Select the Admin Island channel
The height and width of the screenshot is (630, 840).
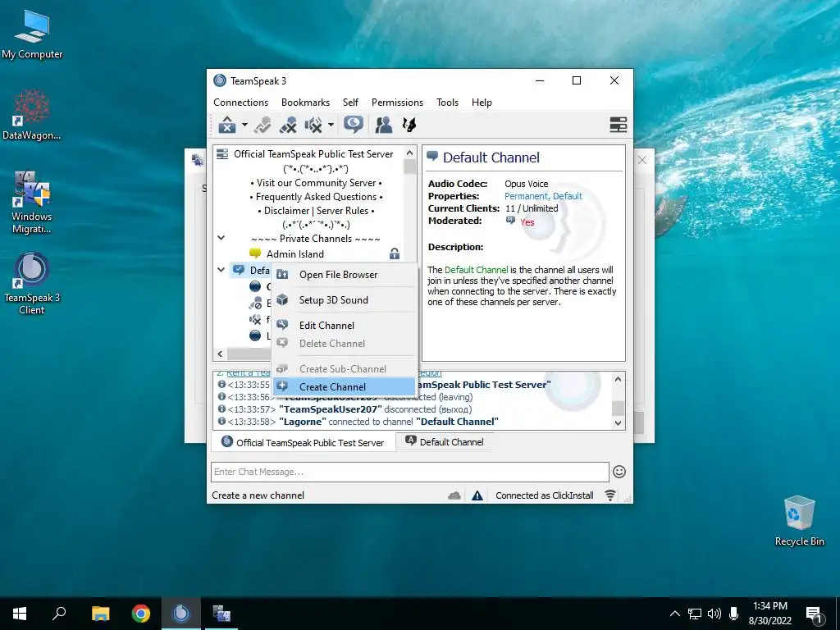coord(295,254)
